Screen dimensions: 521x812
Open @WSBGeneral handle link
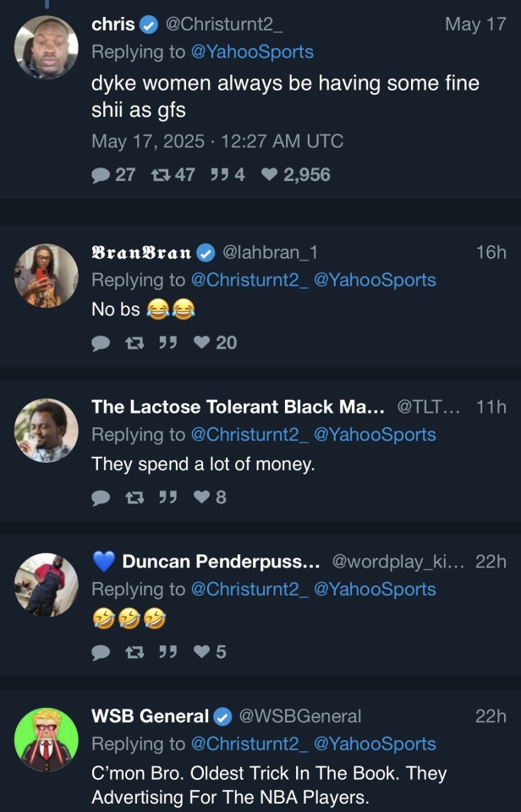coord(300,716)
